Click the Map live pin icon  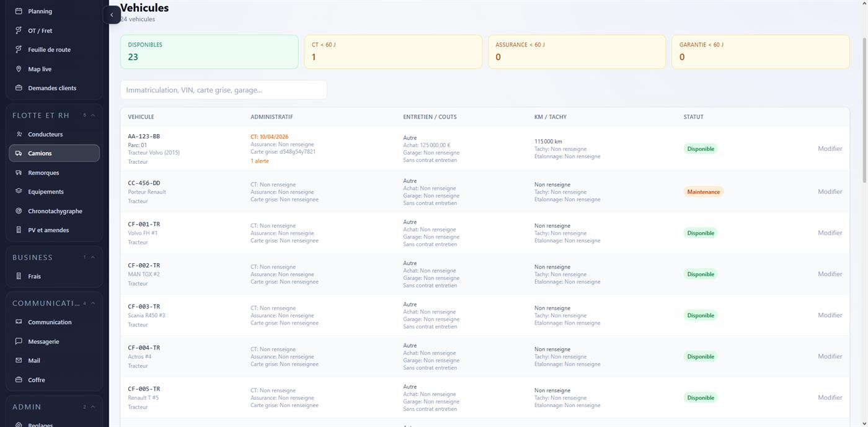tap(19, 69)
